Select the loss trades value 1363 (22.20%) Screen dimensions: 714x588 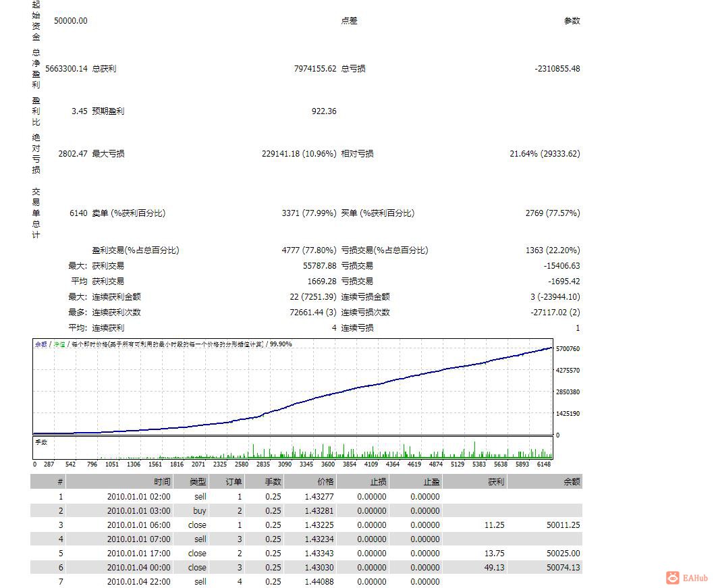(553, 250)
